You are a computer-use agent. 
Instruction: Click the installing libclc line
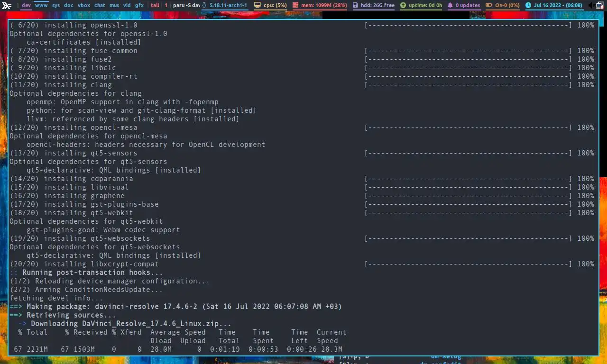click(x=63, y=68)
